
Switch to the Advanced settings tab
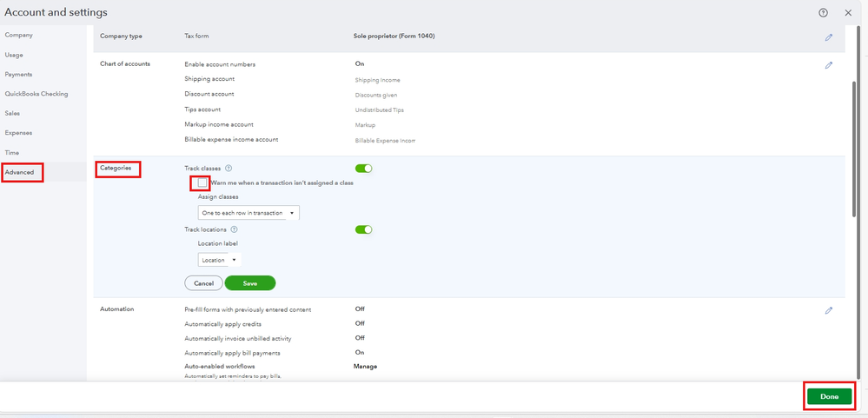pos(20,172)
